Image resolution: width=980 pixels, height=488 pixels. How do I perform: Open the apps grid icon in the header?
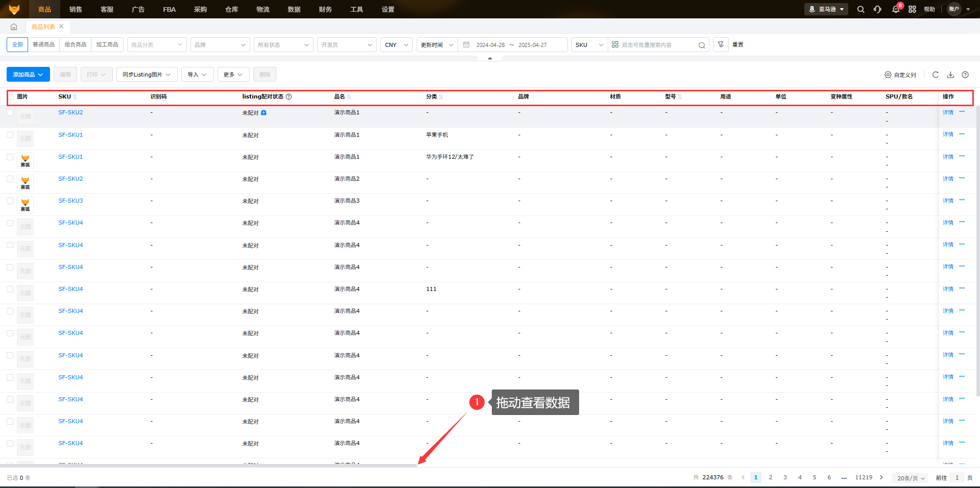(x=912, y=9)
